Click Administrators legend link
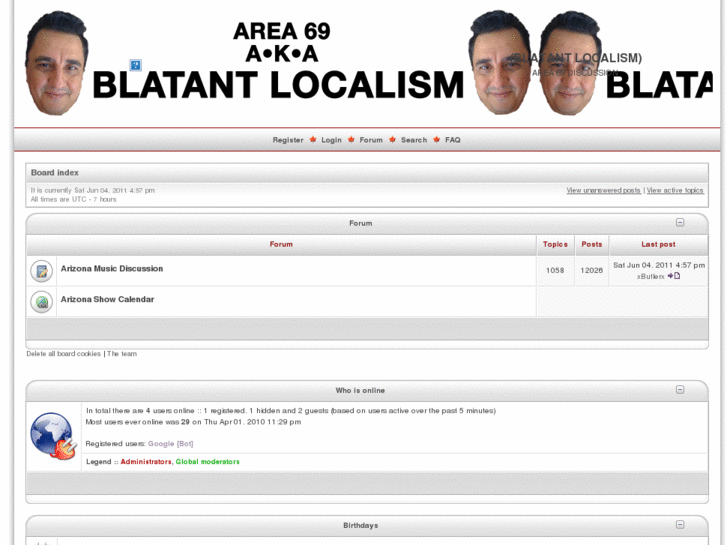Viewport: 727px width, 545px height. (x=146, y=462)
